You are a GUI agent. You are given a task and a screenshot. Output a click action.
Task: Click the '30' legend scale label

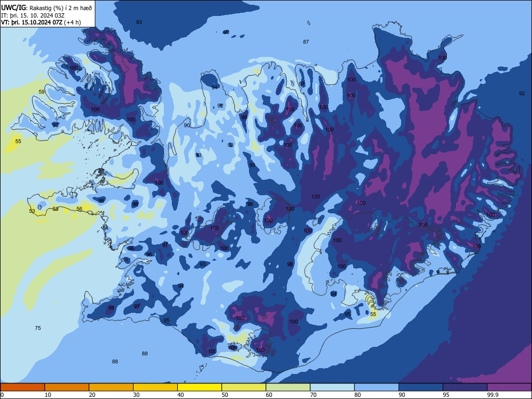pyautogui.click(x=136, y=395)
